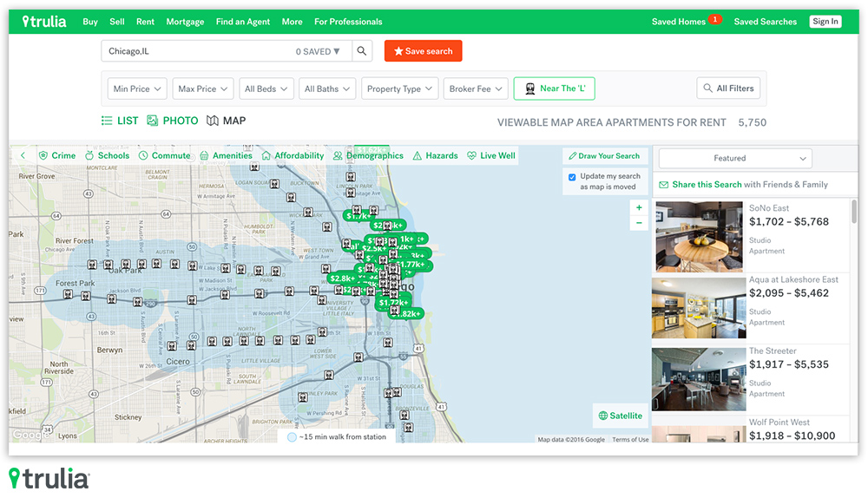Open SoNo East listing photo
Image resolution: width=868 pixels, height=498 pixels.
tap(699, 236)
